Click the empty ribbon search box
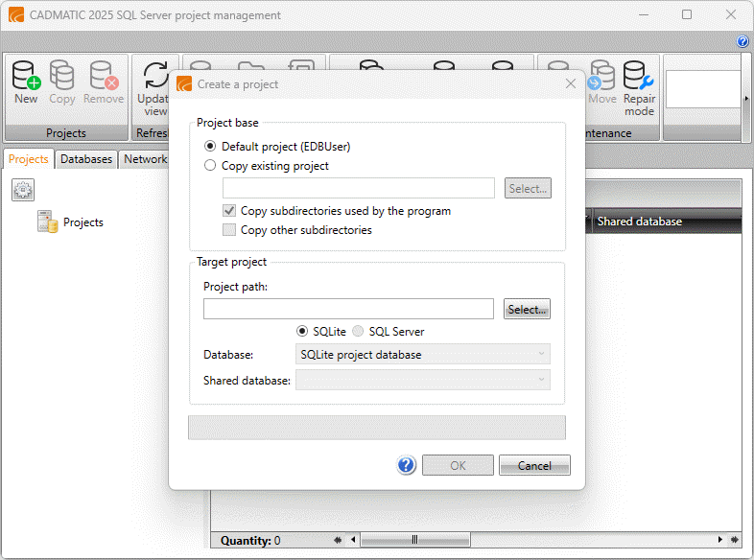 [703, 89]
